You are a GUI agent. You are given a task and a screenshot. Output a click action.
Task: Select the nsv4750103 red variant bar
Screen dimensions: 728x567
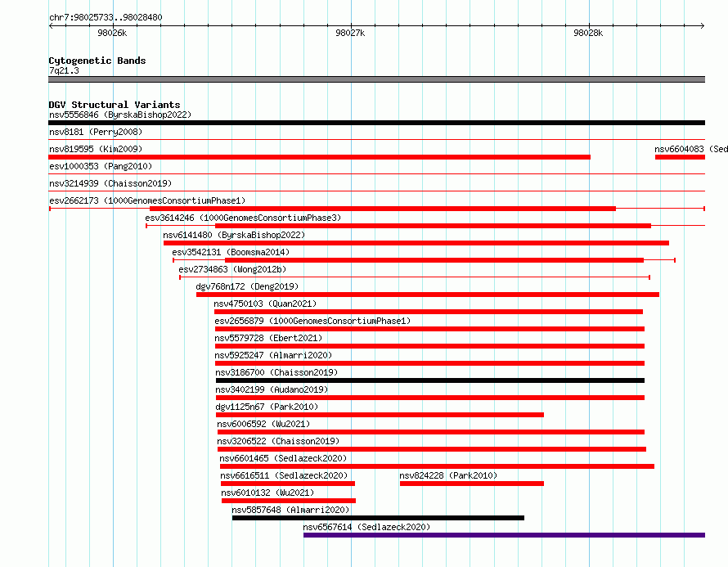coord(429,312)
